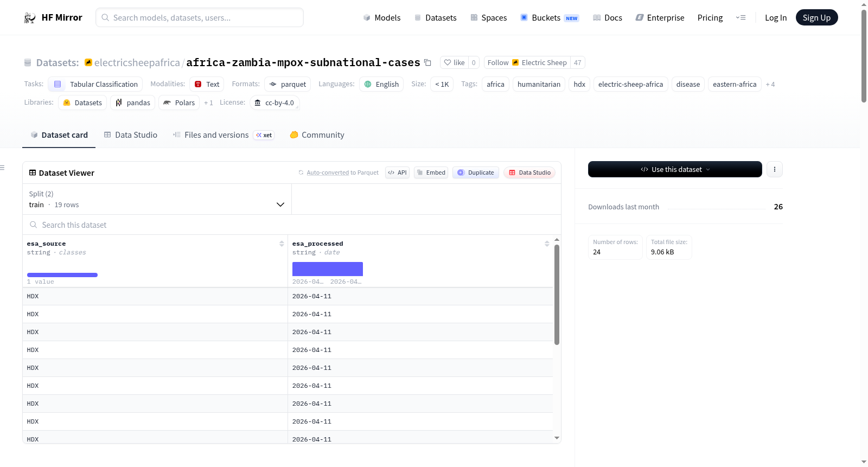The width and height of the screenshot is (868, 467).
Task: Open the navigation overflow menu icon
Action: pyautogui.click(x=741, y=17)
